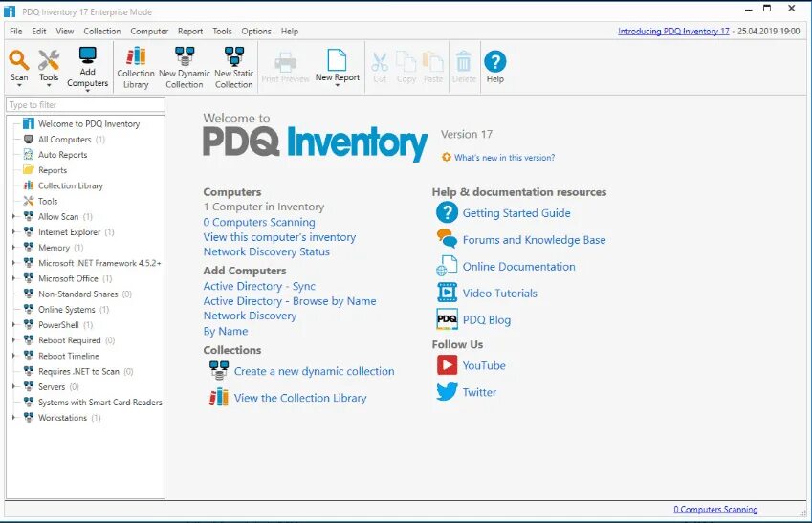Screen dimensions: 812x523
Task: Click the Delete trash can icon
Action: (x=464, y=61)
